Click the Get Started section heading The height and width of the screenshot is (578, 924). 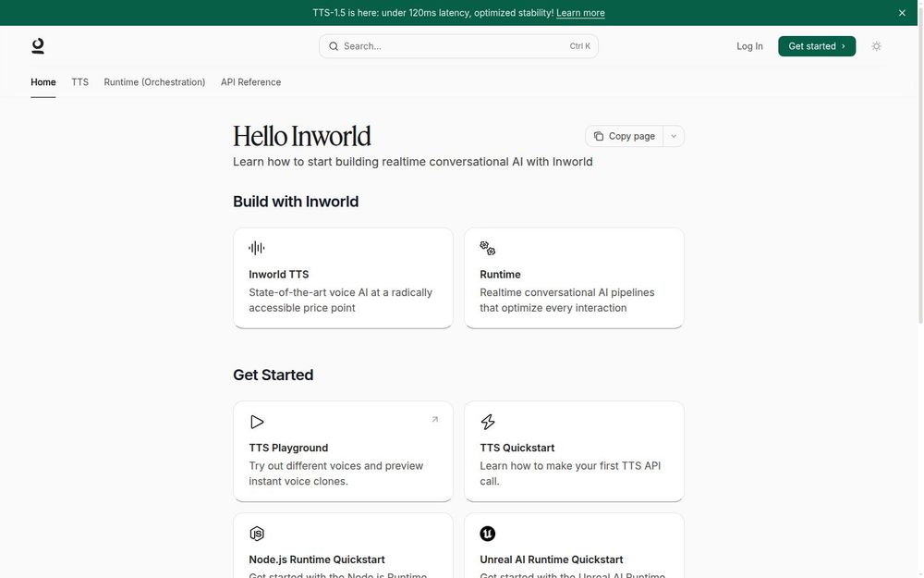click(x=274, y=375)
